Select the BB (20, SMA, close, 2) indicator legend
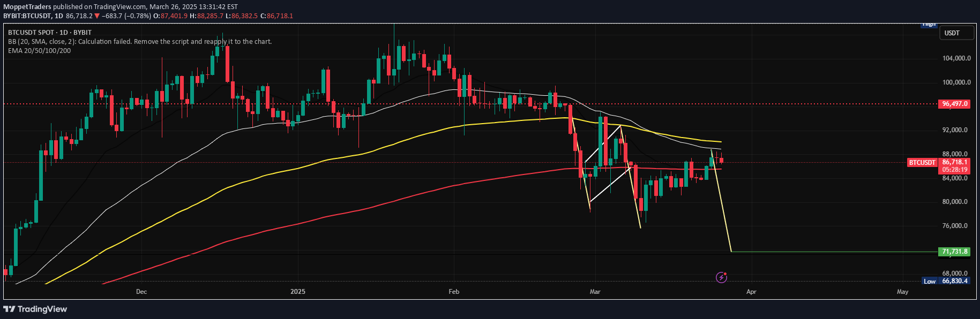The image size is (980, 319). [140, 42]
